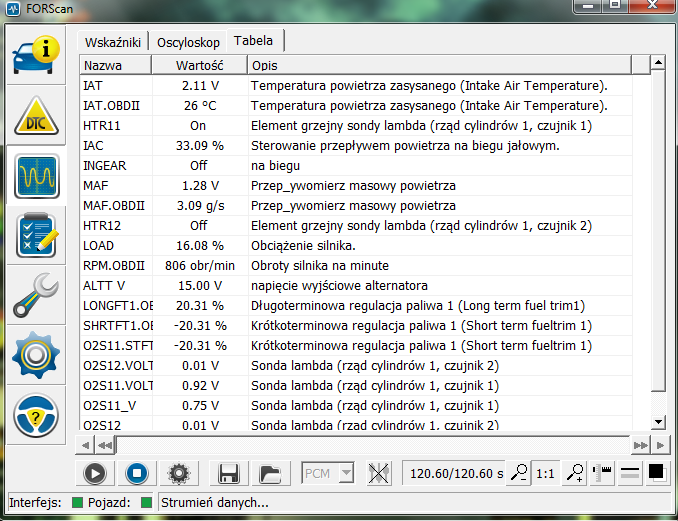Click the 1:1 zoom reset button
The height and width of the screenshot is (521, 678).
pyautogui.click(x=546, y=473)
